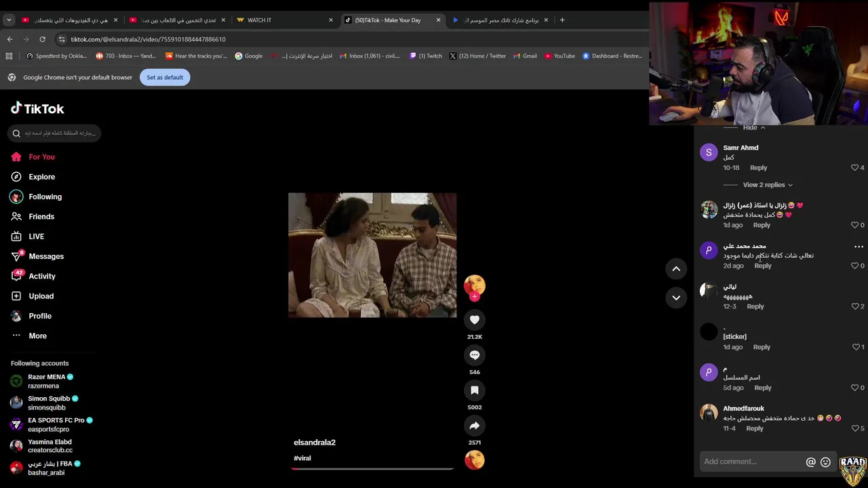Seek using the video progress bar

click(372, 468)
